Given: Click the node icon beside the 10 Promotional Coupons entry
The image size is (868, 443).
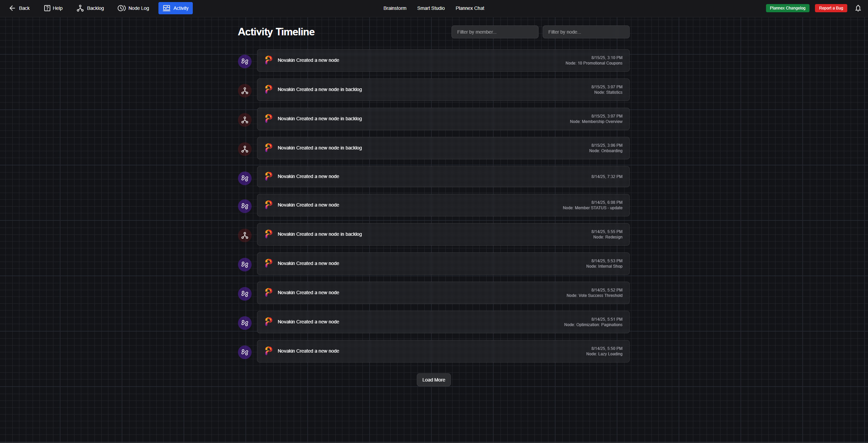Looking at the screenshot, I should point(244,61).
